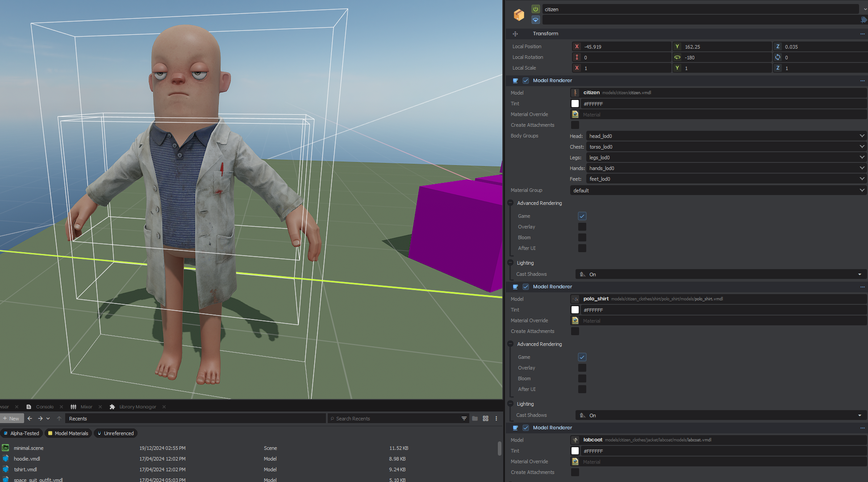Click the citizen Tint white color swatch
868x482 pixels.
[x=575, y=104]
